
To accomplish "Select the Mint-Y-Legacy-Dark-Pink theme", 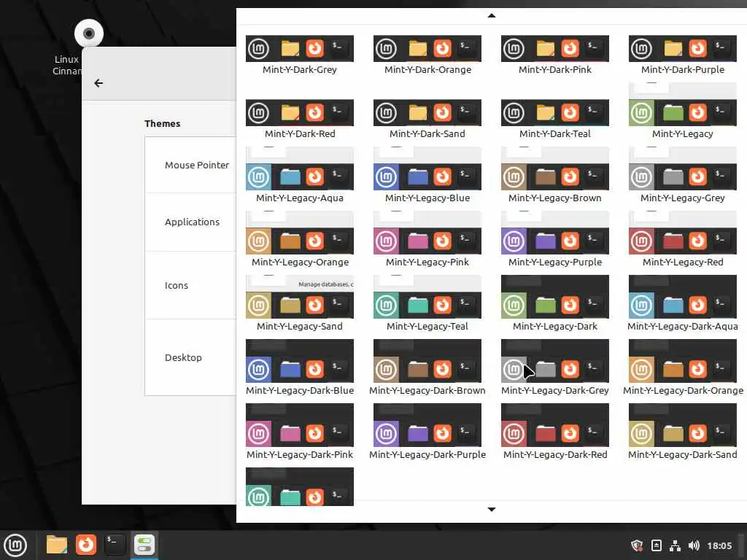I will click(300, 425).
